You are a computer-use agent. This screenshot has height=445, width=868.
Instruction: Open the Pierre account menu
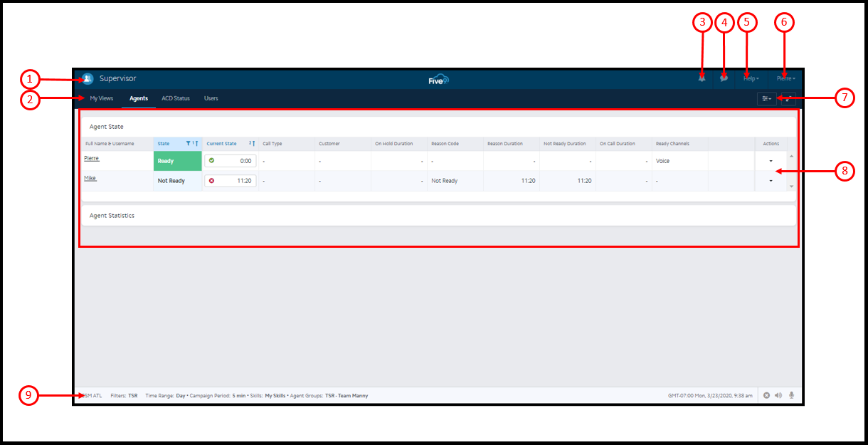[785, 78]
